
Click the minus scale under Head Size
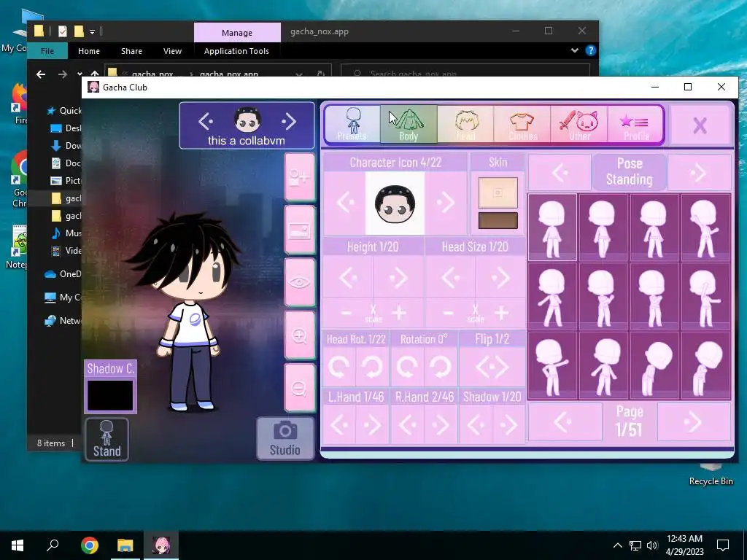pyautogui.click(x=449, y=314)
